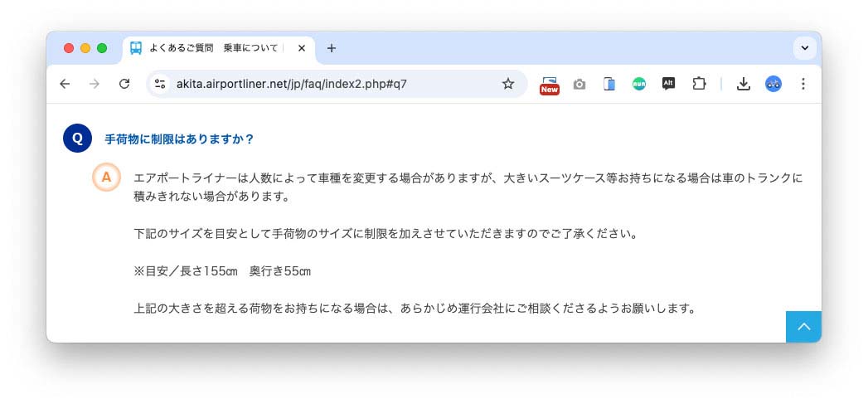868x404 pixels.
Task: Expand the tab search dropdown
Action: [x=805, y=48]
